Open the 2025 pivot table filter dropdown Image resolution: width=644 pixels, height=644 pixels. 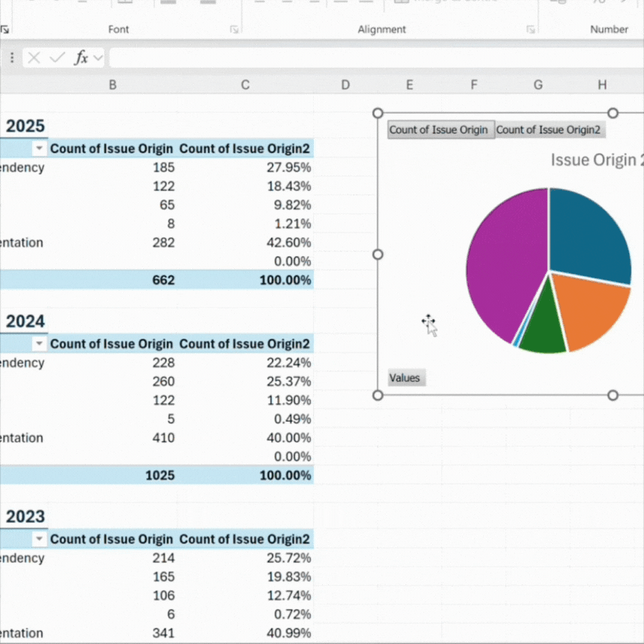(x=39, y=149)
